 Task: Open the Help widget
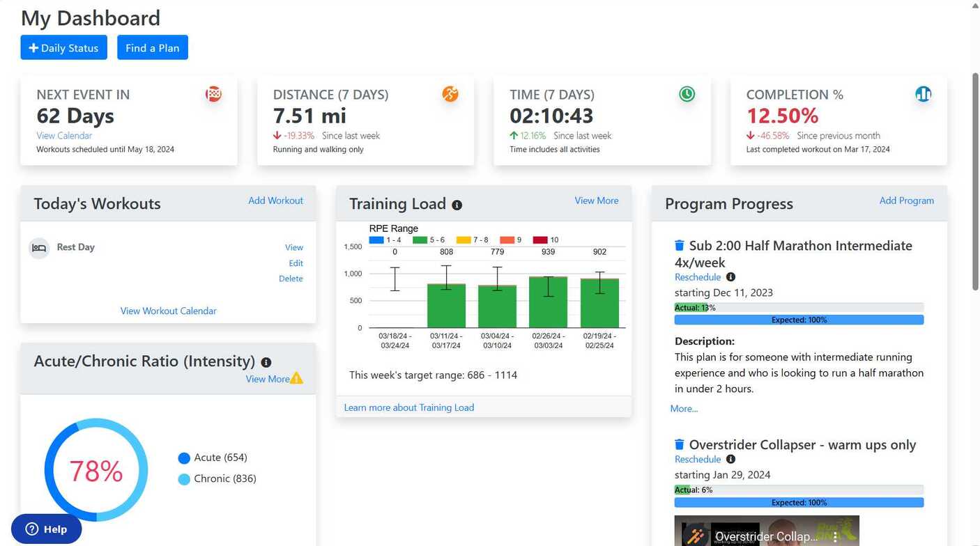(x=47, y=529)
